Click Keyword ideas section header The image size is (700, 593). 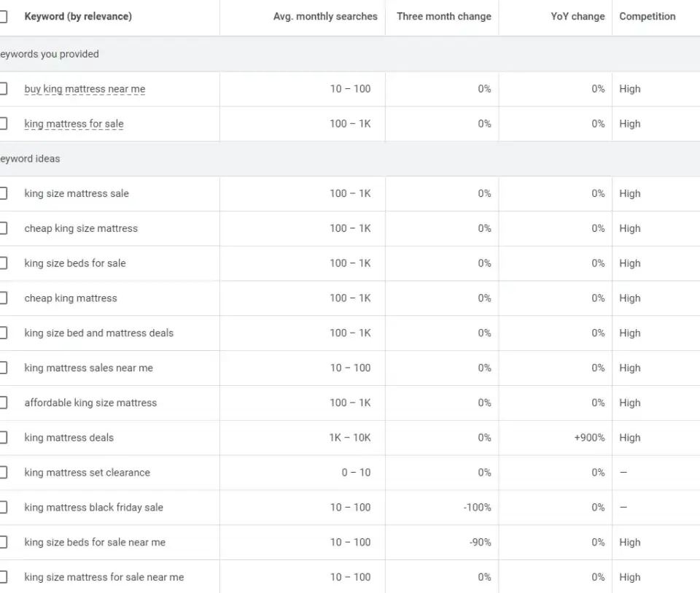pyautogui.click(x=30, y=158)
